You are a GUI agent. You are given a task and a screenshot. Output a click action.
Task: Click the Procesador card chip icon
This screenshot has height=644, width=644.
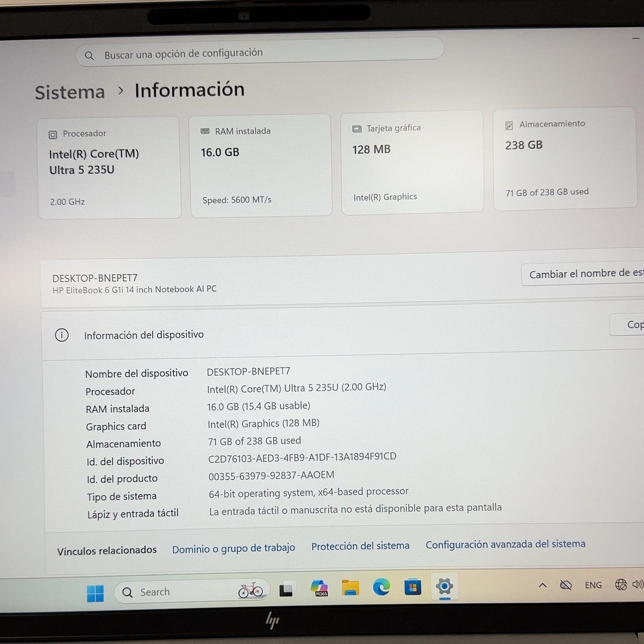tap(53, 135)
